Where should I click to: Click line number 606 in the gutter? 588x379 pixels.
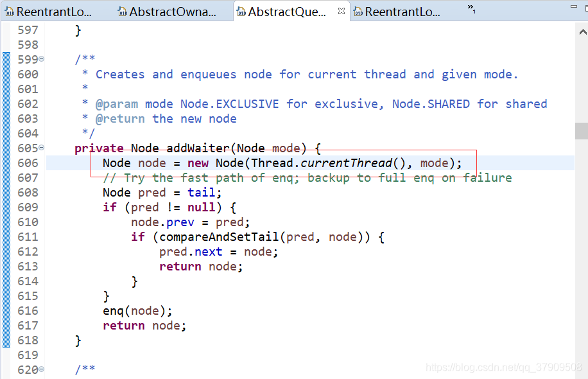28,163
